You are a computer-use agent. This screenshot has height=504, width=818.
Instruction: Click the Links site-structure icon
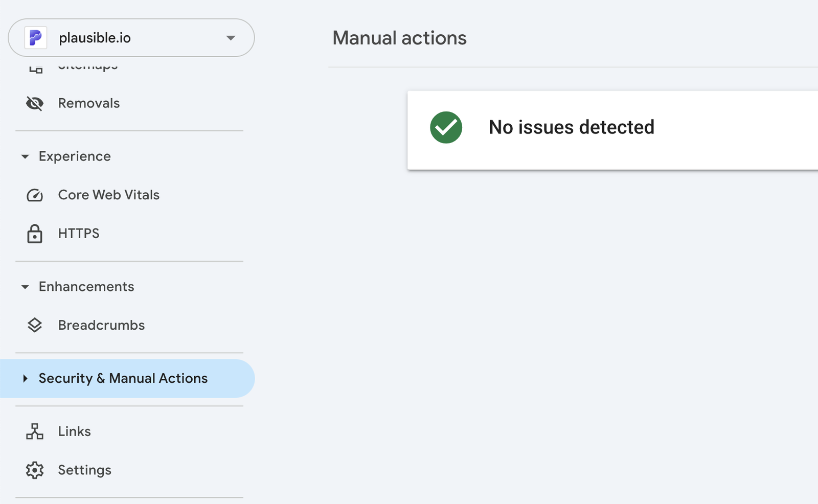click(34, 431)
